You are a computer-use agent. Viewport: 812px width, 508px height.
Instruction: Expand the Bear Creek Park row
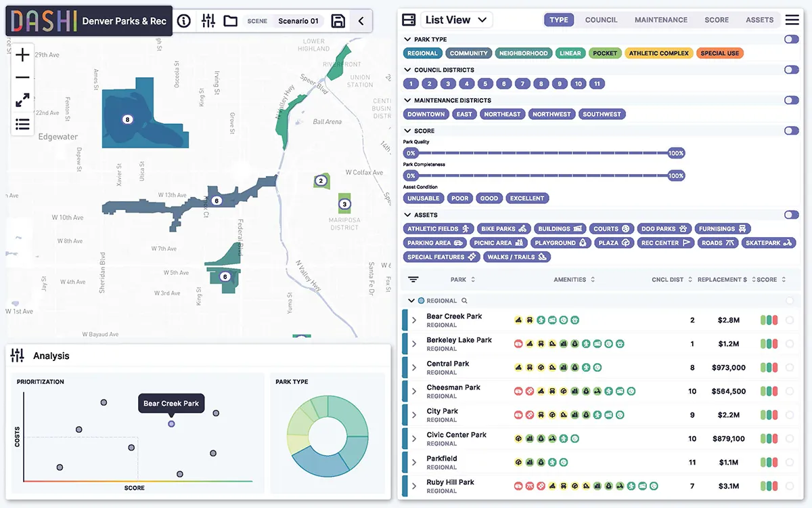tap(414, 320)
